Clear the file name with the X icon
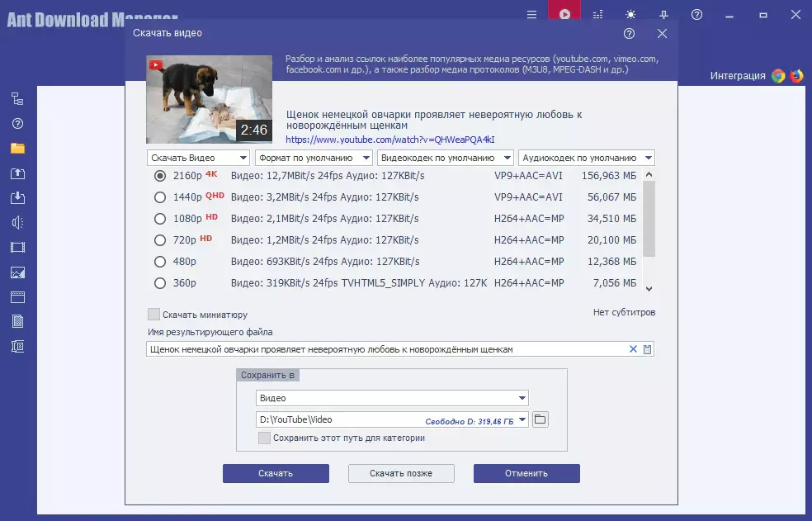Viewport: 812px width, 521px height. (x=633, y=349)
